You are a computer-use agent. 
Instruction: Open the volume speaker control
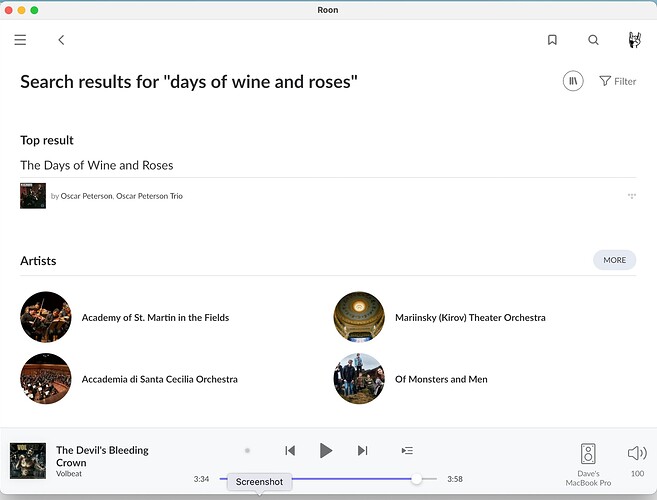(637, 453)
